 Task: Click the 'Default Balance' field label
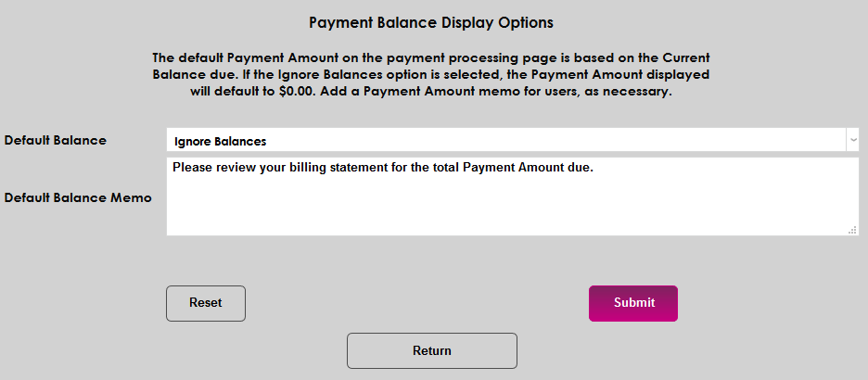click(x=56, y=141)
